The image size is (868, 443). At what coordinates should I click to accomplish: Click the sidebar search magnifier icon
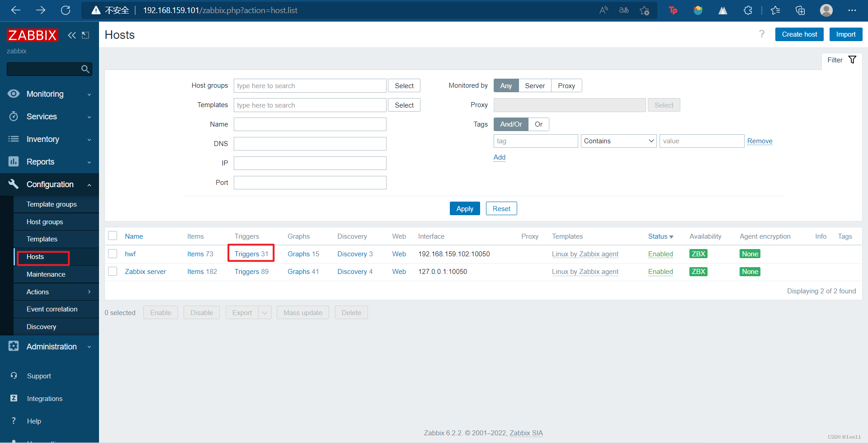85,69
